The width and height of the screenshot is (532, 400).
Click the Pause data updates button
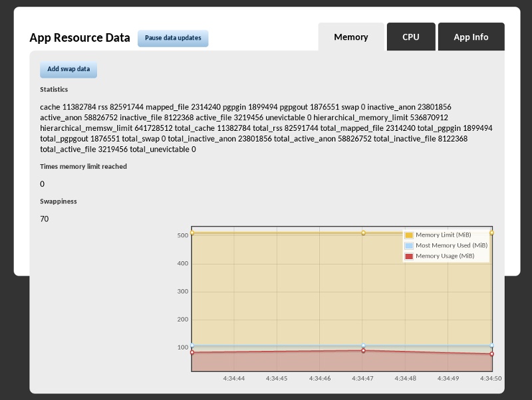tap(173, 38)
